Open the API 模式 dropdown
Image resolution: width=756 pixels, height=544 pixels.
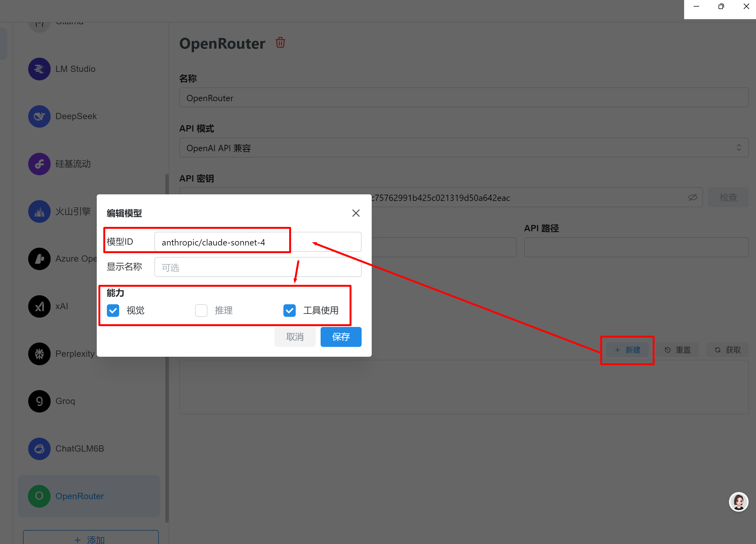click(464, 148)
